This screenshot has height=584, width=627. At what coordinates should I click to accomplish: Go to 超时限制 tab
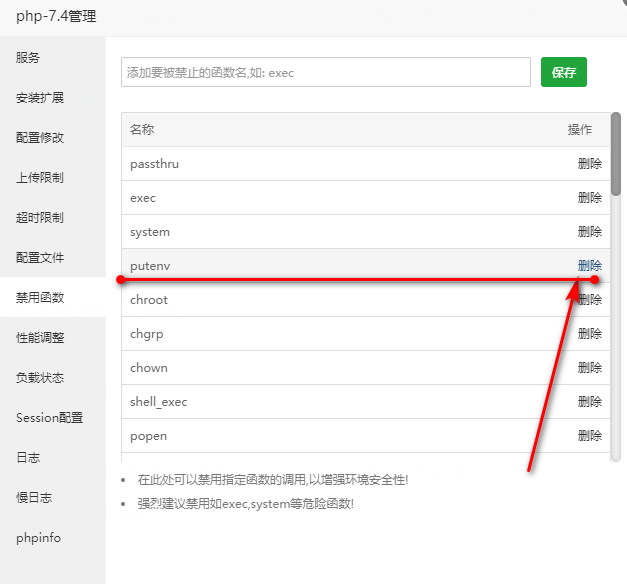(x=40, y=218)
